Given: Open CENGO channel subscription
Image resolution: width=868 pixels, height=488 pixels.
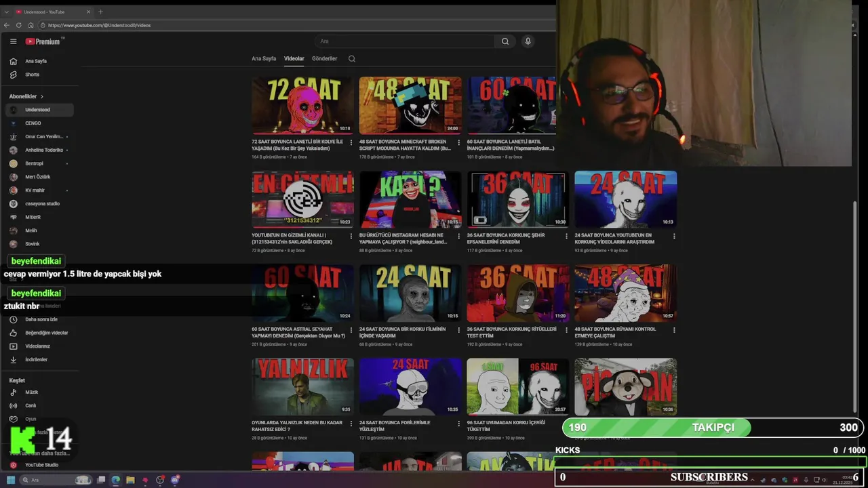Looking at the screenshot, I should click(39, 123).
